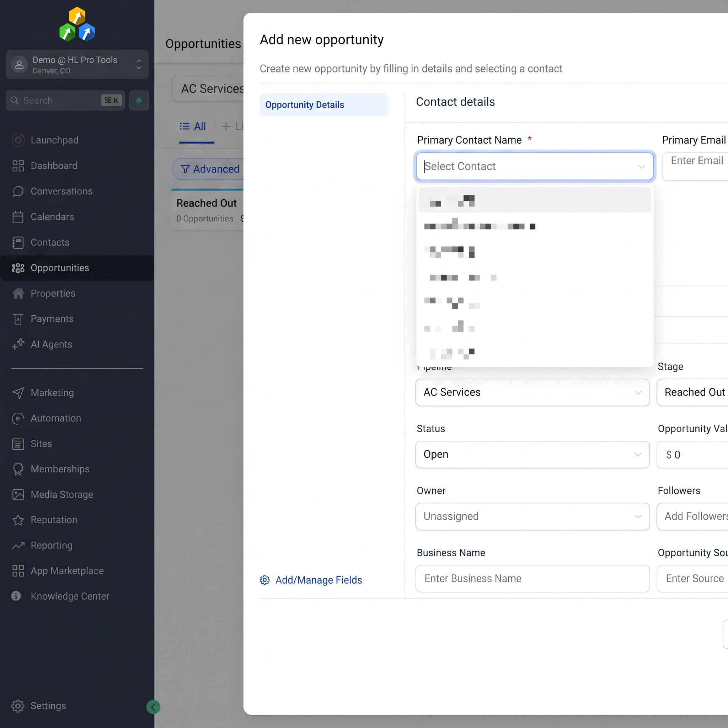Click the Enter Source field

(692, 578)
